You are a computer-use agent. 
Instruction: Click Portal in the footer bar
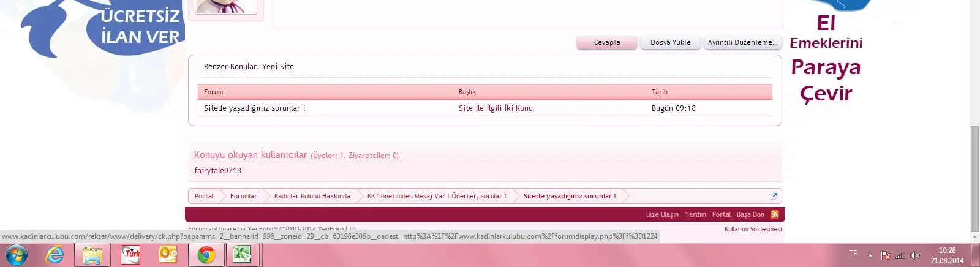click(722, 214)
